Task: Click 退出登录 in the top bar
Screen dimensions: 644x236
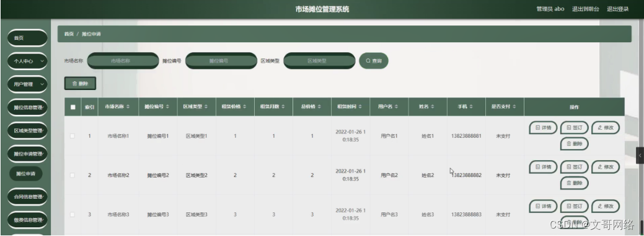Action: coord(618,9)
